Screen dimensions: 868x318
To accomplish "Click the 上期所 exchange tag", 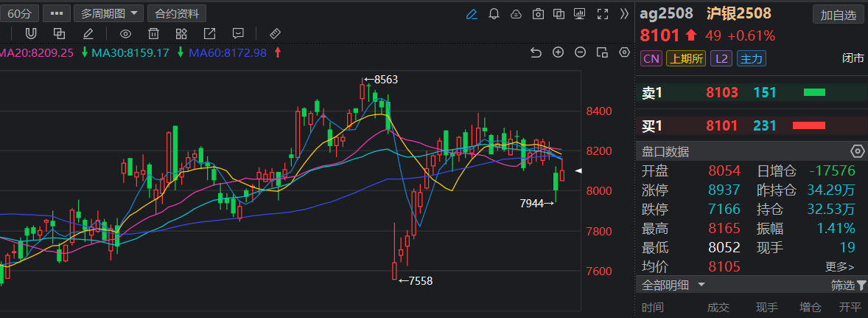I will 686,59.
